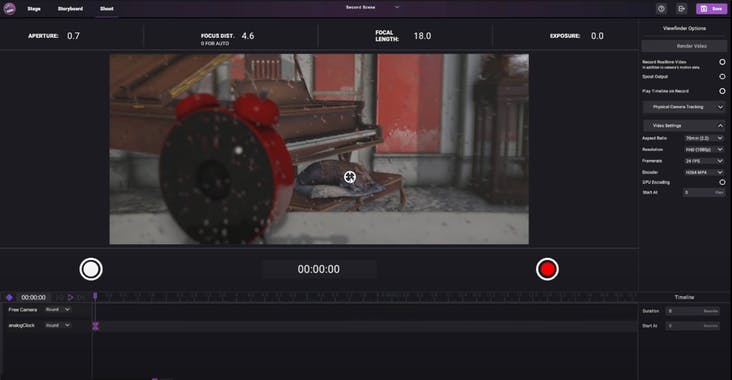Select the Shoot tab
The image size is (732, 380).
pos(106,9)
